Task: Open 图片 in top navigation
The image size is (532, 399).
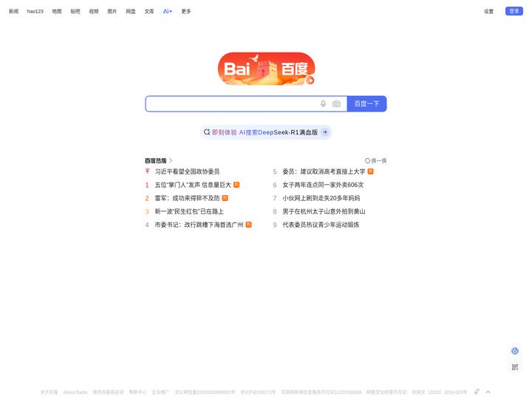Action: click(x=112, y=11)
